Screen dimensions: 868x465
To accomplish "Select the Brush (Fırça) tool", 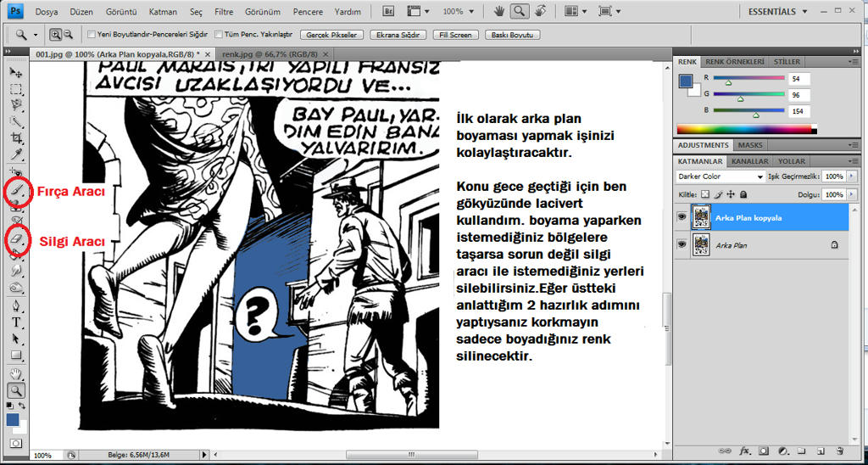I will click(x=17, y=192).
